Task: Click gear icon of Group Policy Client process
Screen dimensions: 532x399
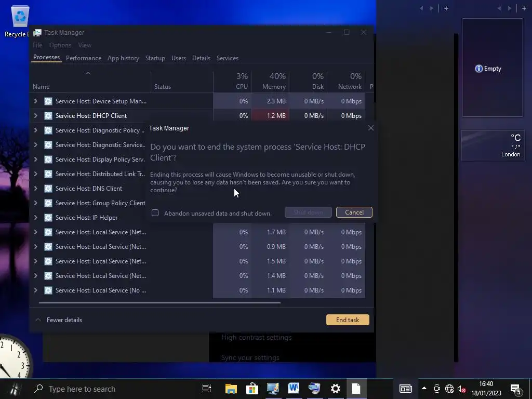Action: 48,203
